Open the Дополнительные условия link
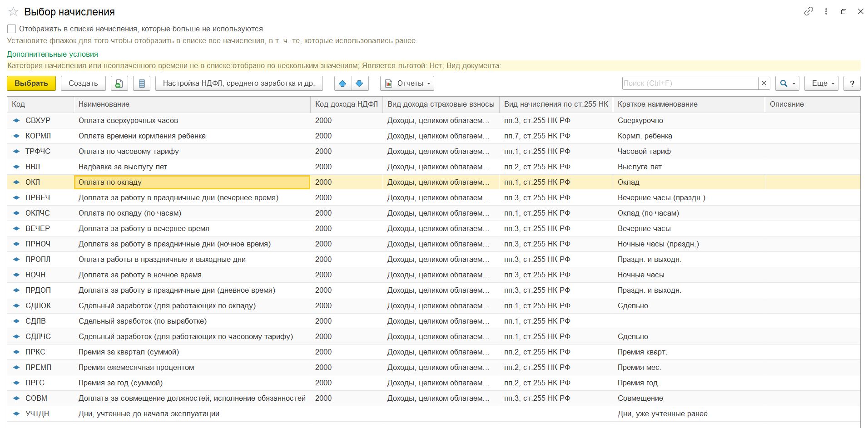Image resolution: width=868 pixels, height=428 pixels. pyautogui.click(x=52, y=54)
